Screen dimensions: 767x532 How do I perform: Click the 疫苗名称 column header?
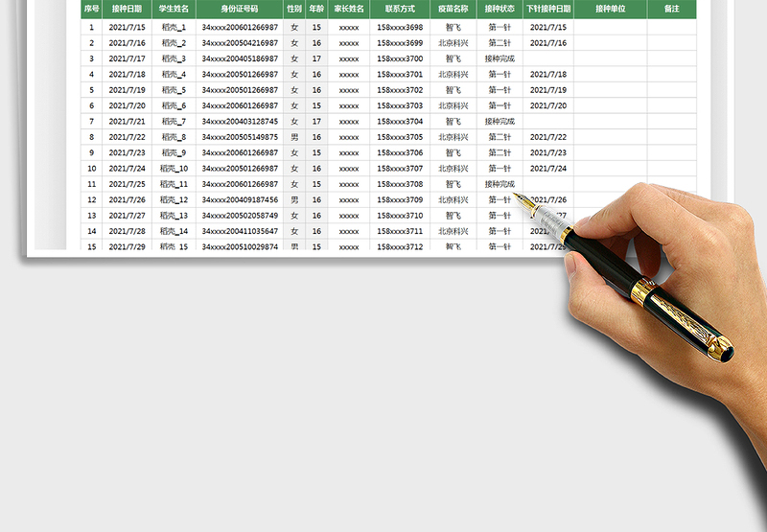(x=453, y=9)
